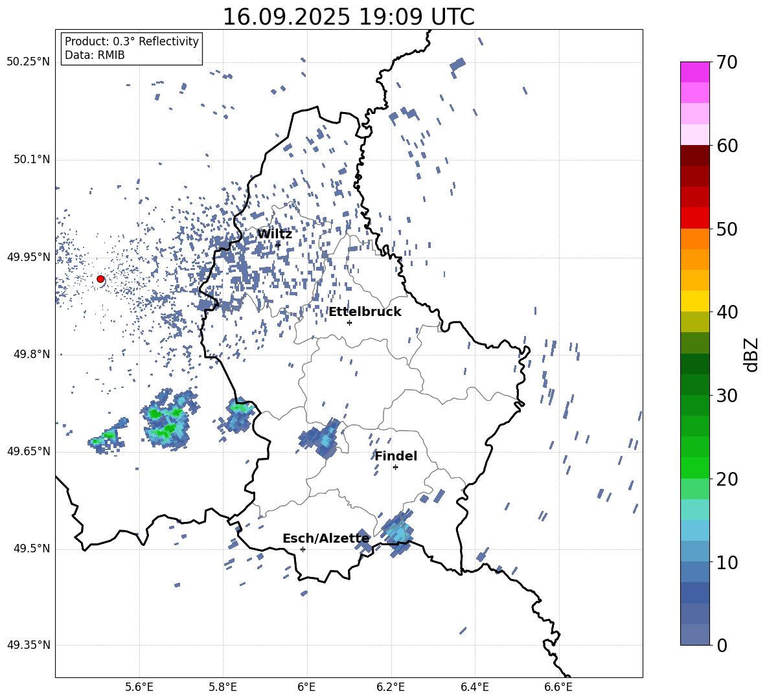Click the 5.6°E longitude tick label

click(x=139, y=687)
